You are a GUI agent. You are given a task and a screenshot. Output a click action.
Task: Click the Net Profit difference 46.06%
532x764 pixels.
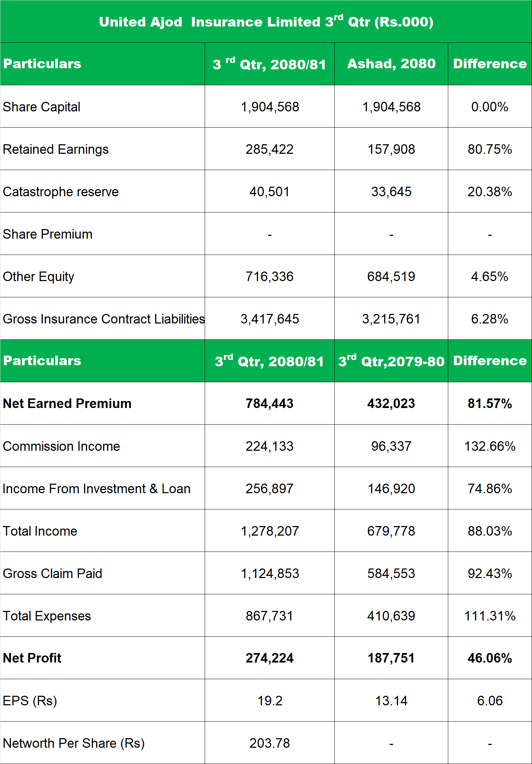pyautogui.click(x=490, y=658)
